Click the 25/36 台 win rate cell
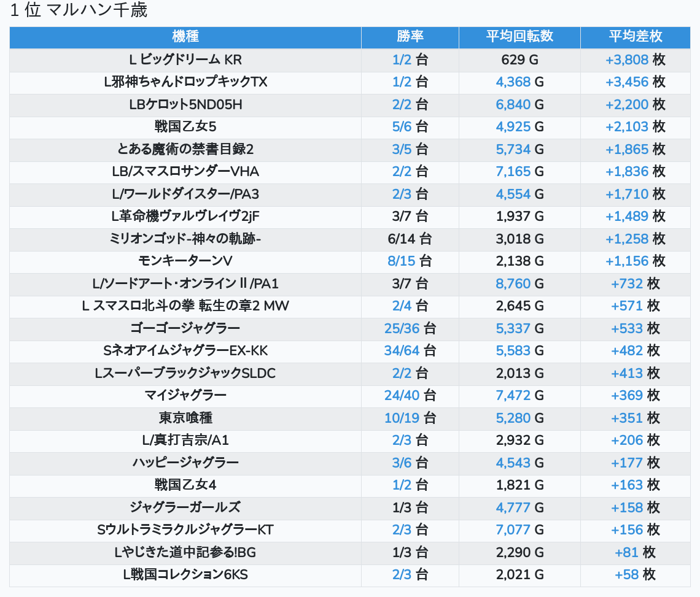Screen dimensions: 700x597 point(410,328)
